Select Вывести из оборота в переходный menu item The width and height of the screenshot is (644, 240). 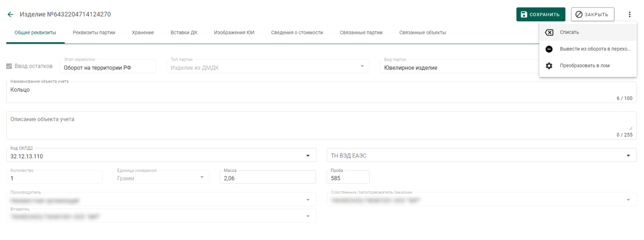588,49
